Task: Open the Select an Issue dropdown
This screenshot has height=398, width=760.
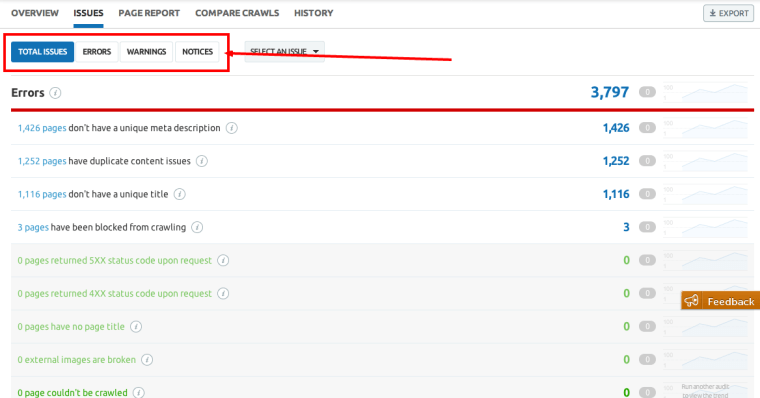Action: pyautogui.click(x=285, y=52)
